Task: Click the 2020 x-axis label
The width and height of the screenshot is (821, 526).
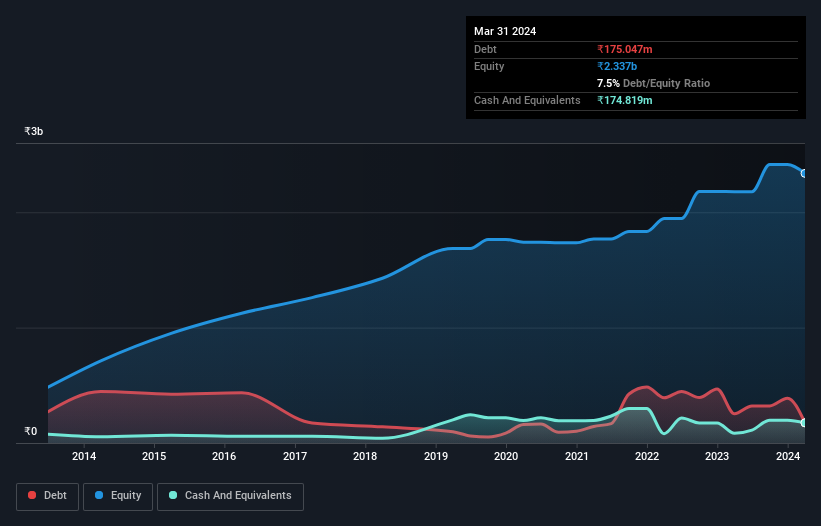Action: click(x=506, y=456)
